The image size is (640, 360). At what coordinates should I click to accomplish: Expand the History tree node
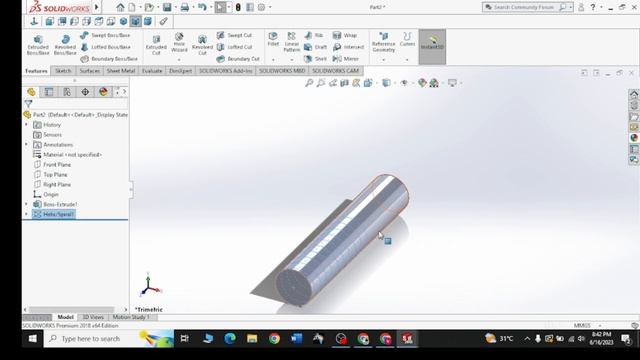pos(27,124)
